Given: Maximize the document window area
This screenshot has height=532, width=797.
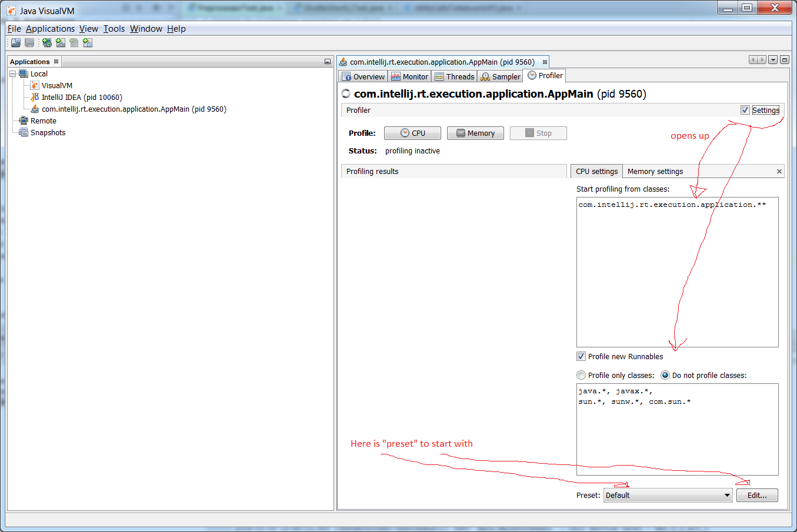Looking at the screenshot, I should (x=785, y=59).
